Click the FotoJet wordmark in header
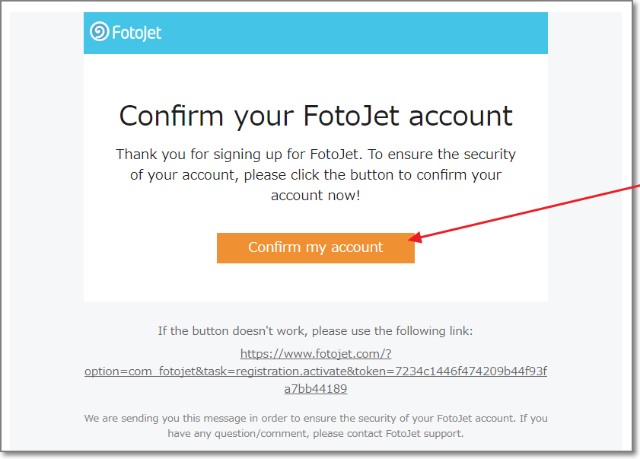This screenshot has height=459, width=640. click(x=139, y=33)
